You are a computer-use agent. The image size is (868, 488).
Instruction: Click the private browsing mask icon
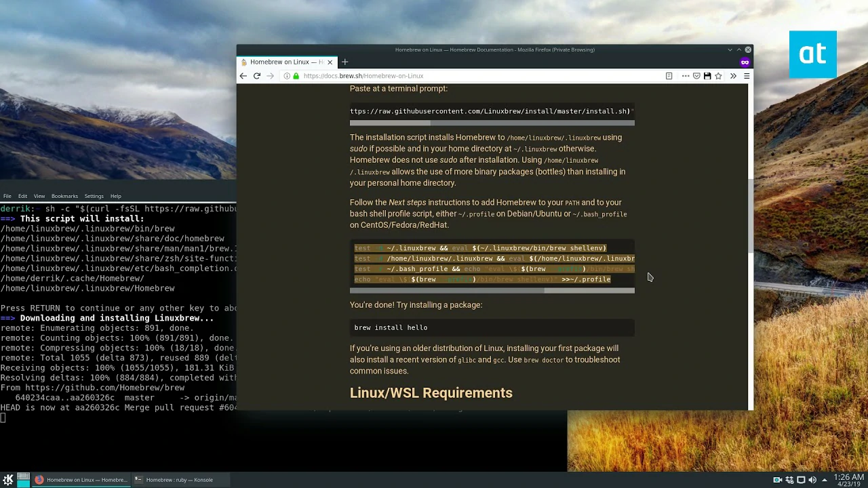(x=745, y=62)
